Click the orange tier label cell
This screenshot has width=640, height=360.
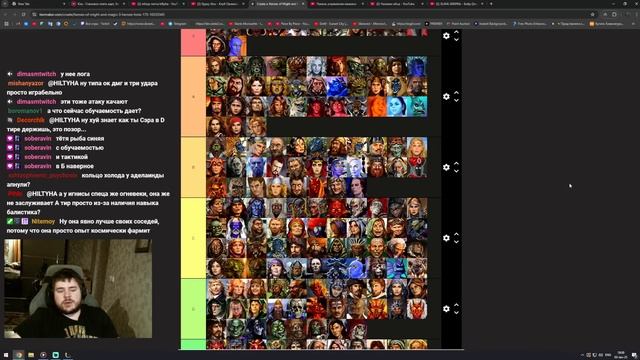pyautogui.click(x=193, y=96)
